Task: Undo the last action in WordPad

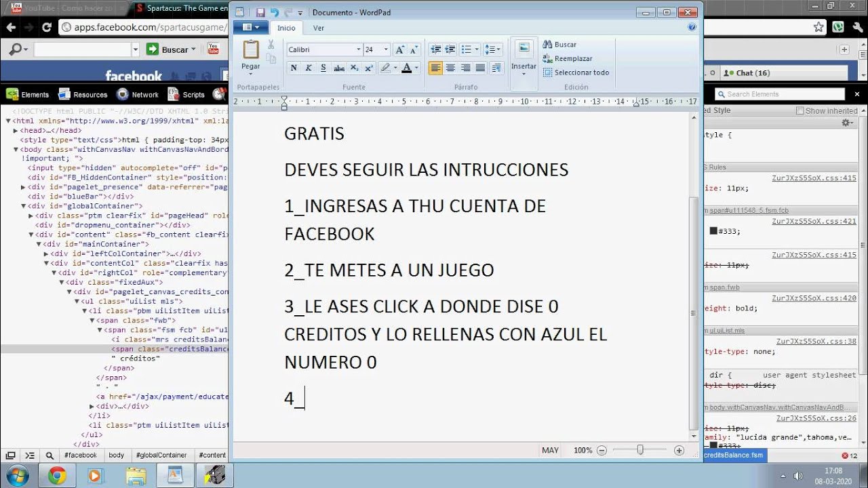Action: point(274,12)
